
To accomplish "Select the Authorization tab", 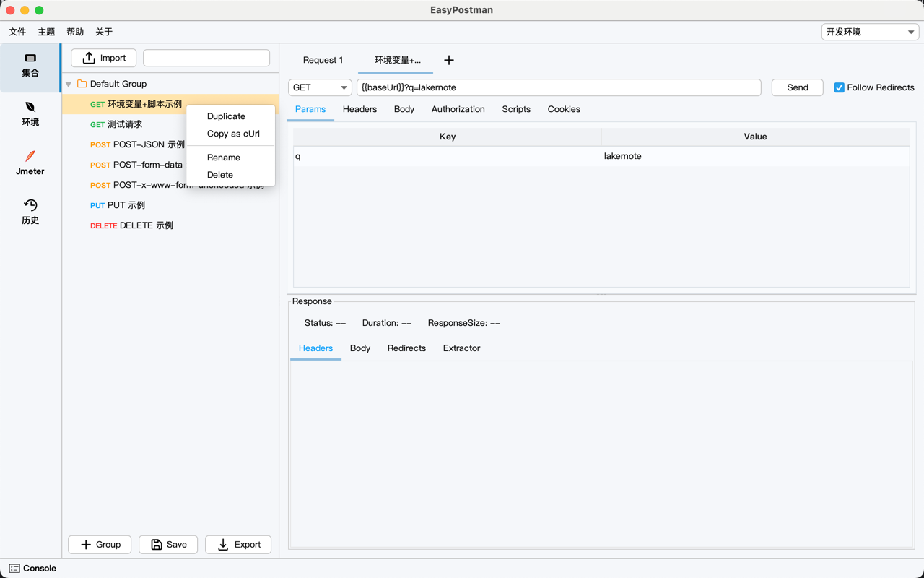I will click(458, 109).
